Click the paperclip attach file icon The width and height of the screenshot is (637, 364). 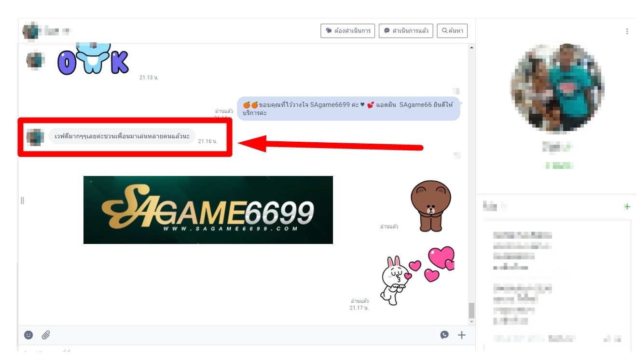[45, 335]
